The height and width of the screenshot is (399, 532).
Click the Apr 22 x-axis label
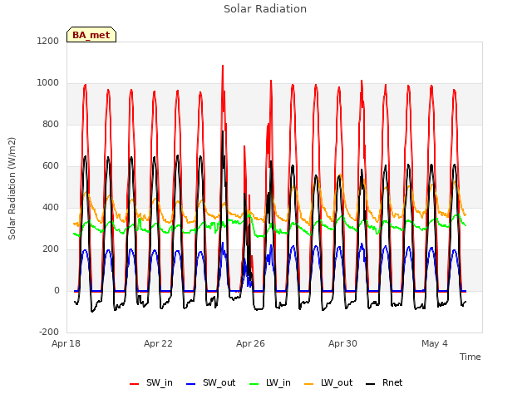point(158,343)
